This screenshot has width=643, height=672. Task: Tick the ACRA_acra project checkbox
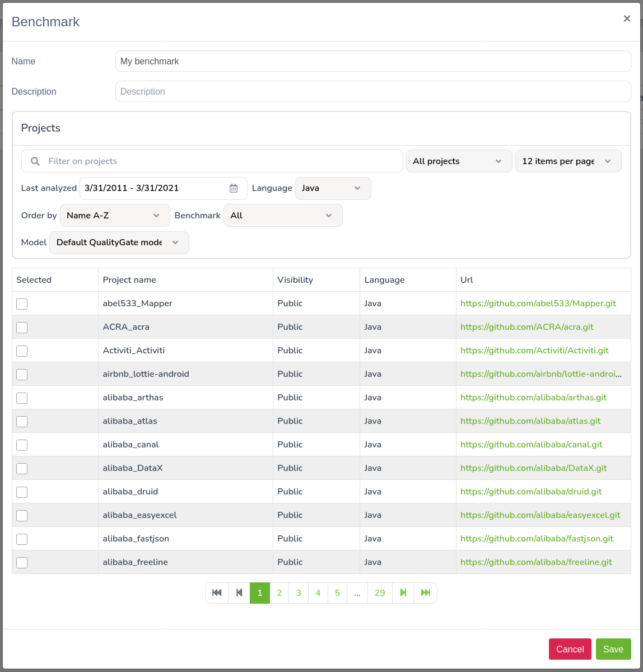coord(22,328)
